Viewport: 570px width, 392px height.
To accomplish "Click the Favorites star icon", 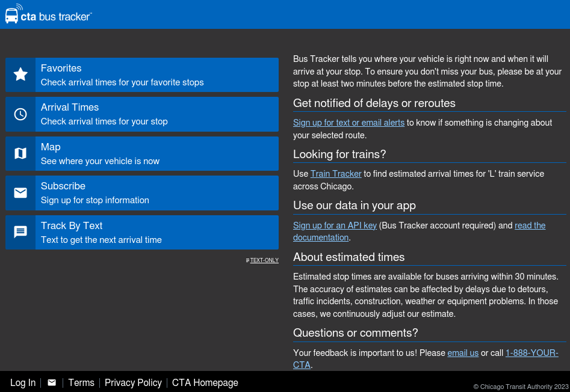I will coord(20,75).
